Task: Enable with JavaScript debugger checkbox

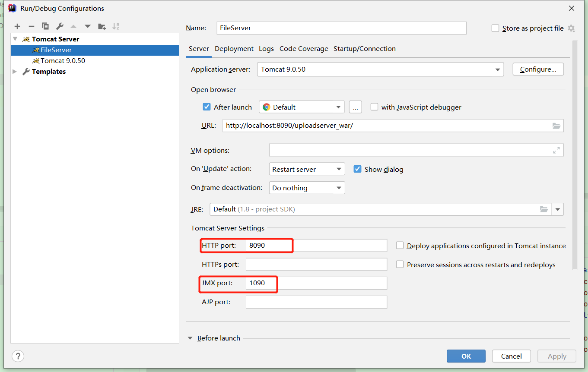Action: 374,107
